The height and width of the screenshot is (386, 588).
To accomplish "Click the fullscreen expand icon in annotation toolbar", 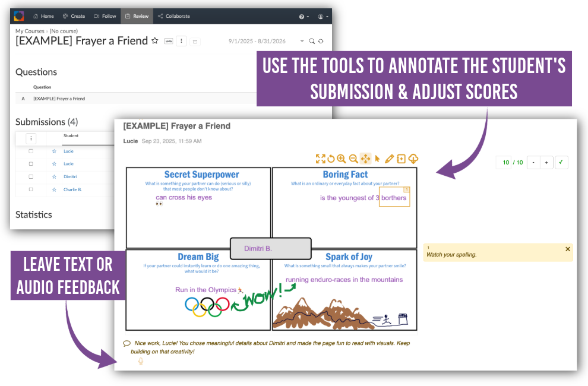I will [x=320, y=159].
